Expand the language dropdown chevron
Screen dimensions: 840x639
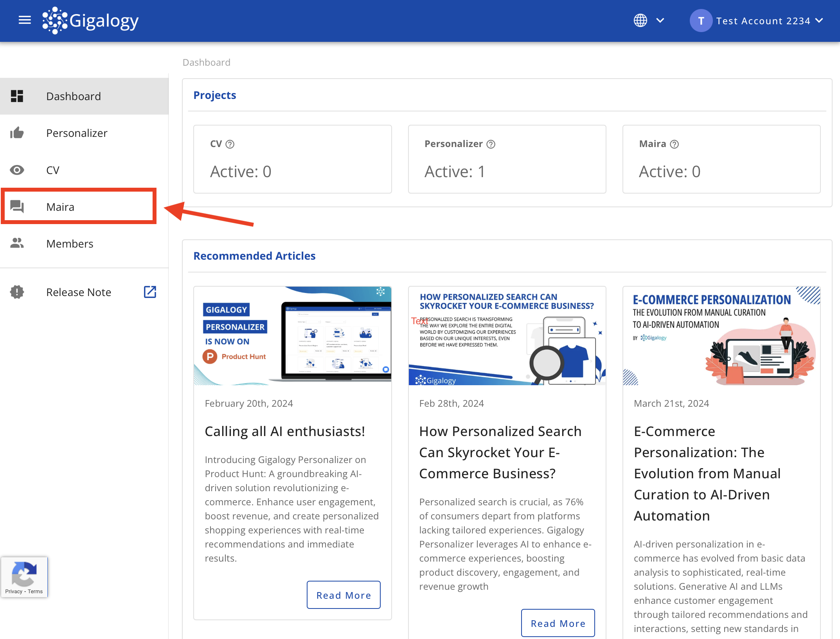(x=660, y=20)
